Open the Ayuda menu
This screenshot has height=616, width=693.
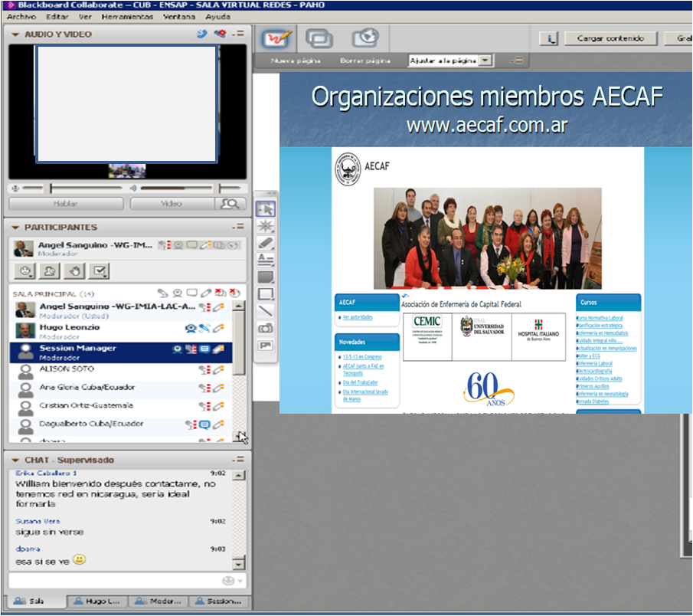pos(218,16)
